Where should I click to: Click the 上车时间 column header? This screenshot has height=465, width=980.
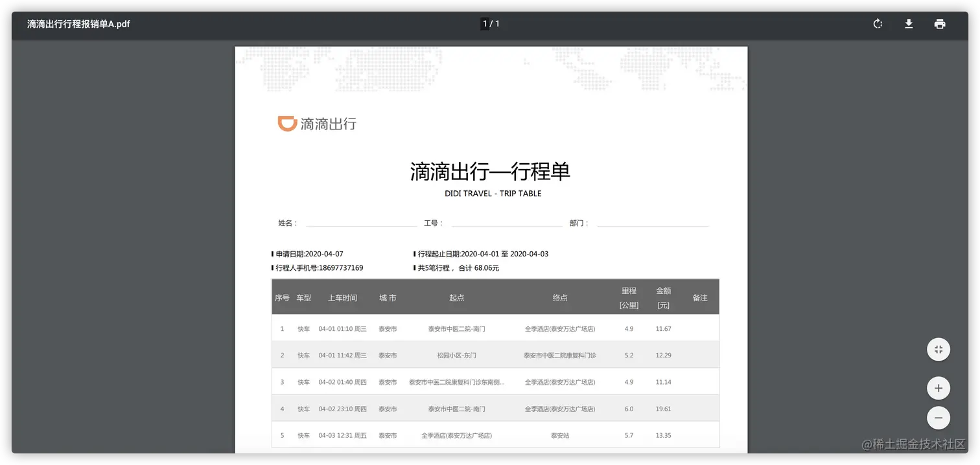tap(342, 298)
